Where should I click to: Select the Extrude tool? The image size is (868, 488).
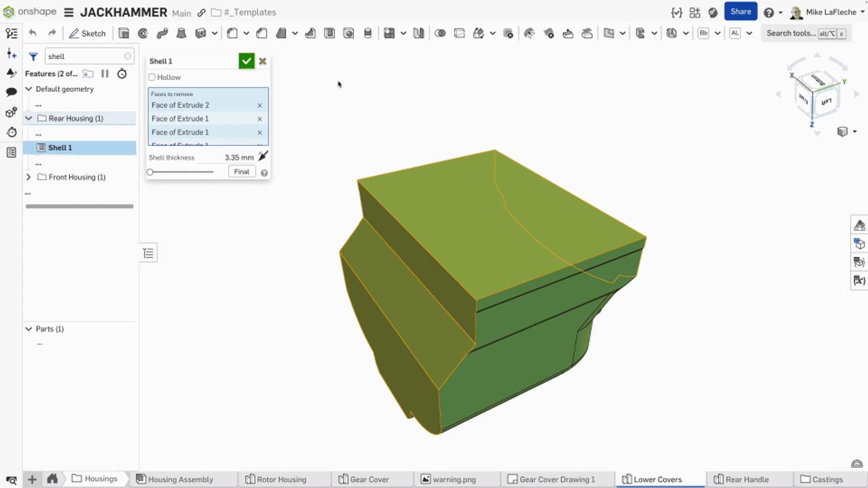click(x=124, y=33)
